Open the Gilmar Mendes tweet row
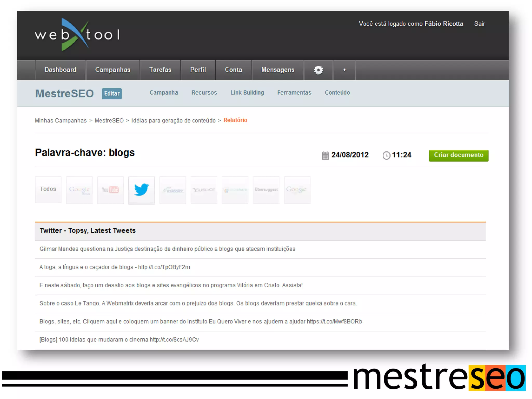The height and width of the screenshot is (399, 532). 167,249
